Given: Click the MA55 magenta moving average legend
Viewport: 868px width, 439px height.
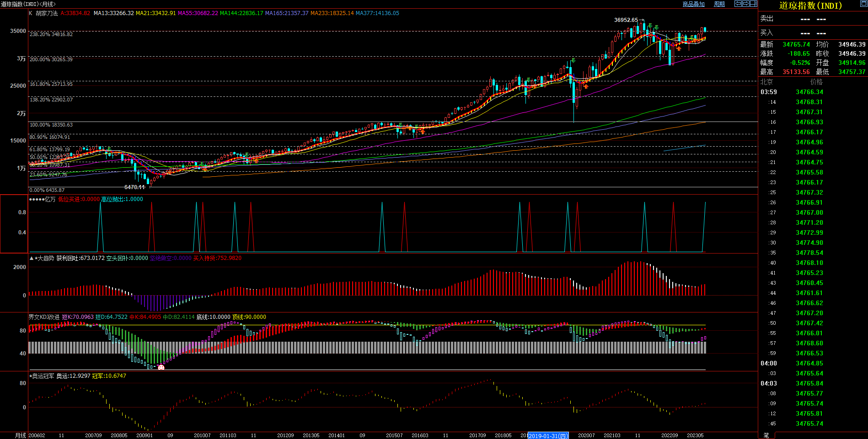Looking at the screenshot, I should pos(198,13).
